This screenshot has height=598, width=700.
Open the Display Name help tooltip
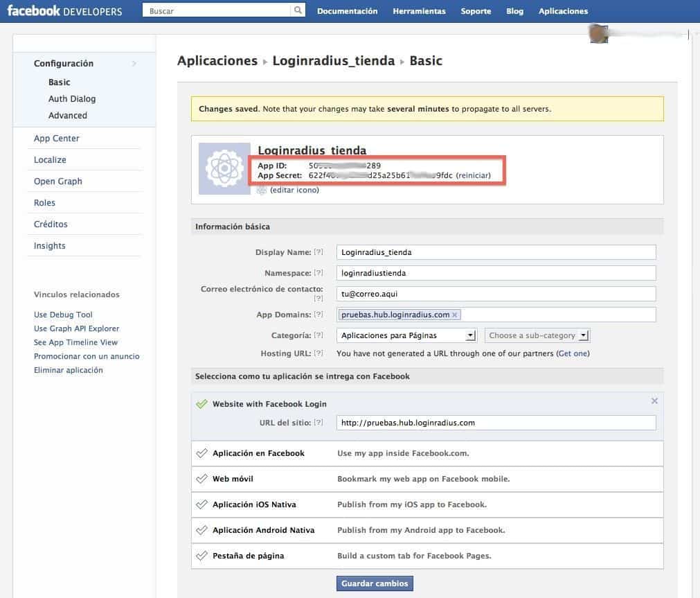[x=318, y=252]
